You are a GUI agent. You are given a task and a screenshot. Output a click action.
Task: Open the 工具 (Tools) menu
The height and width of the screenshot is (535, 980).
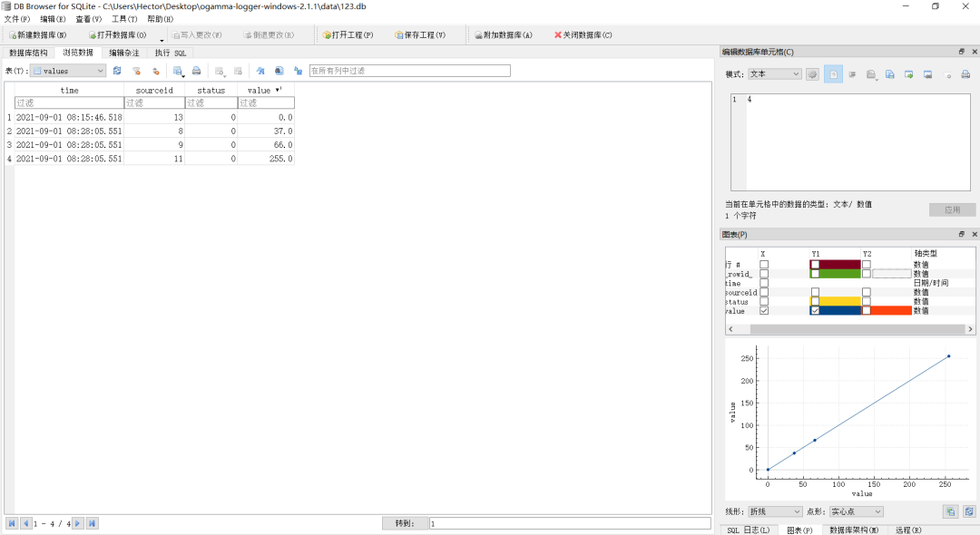coord(124,19)
